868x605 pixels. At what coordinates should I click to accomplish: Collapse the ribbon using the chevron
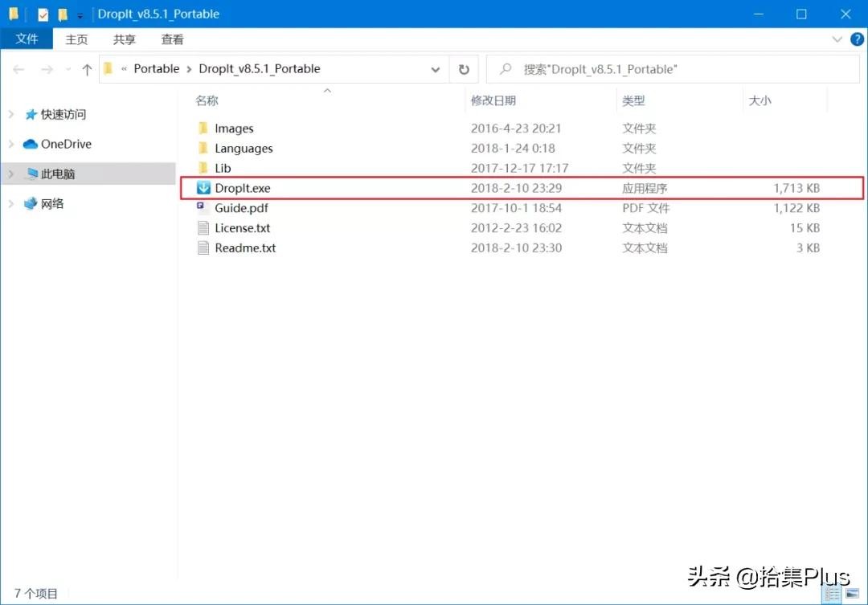[x=837, y=39]
